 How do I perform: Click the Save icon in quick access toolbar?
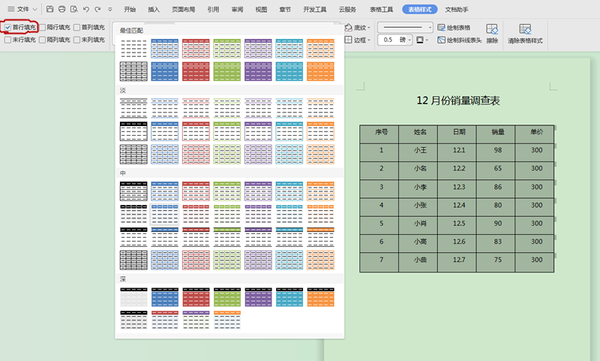(50, 9)
